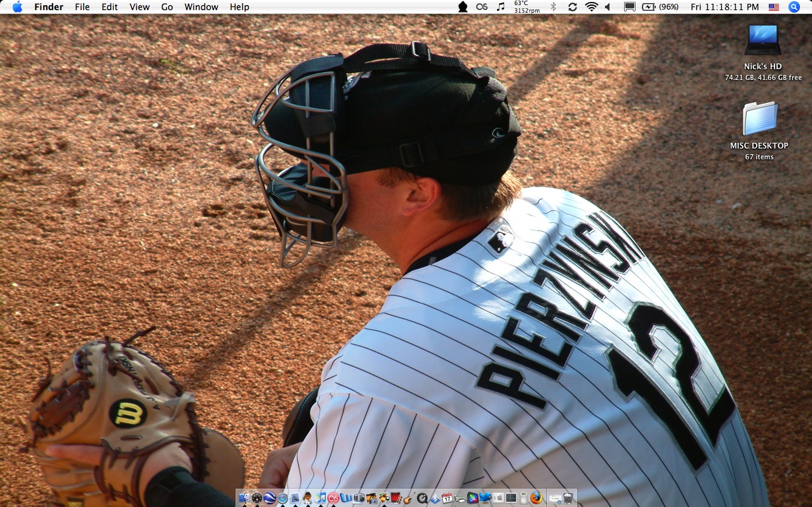812x507 pixels.
Task: Open the Last.fm menu bar icon
Action: click(x=482, y=7)
